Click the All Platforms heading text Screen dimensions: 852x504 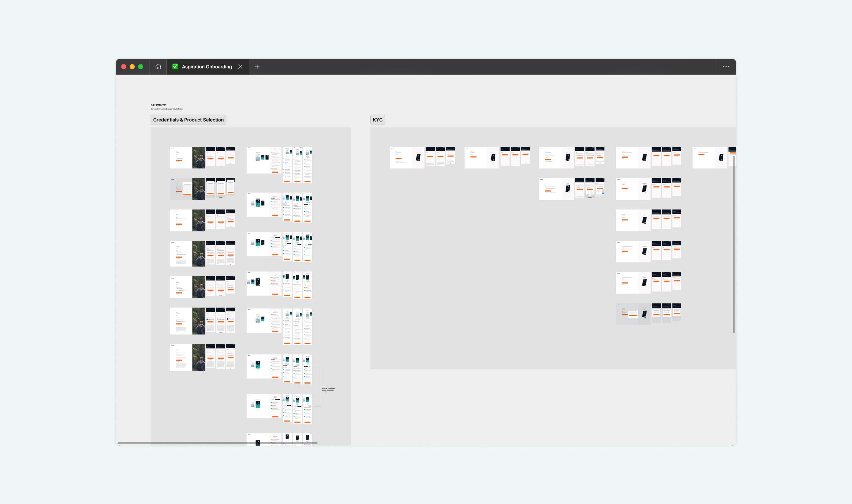(x=159, y=105)
